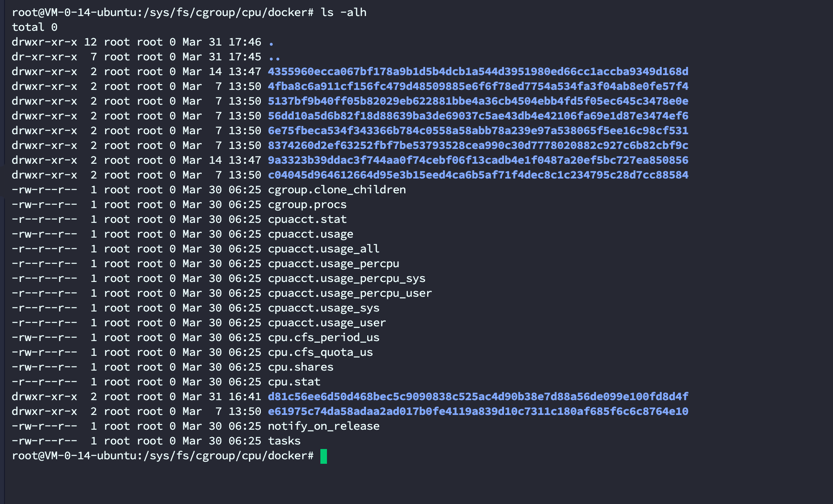Click the directory name starting with c04045d9
This screenshot has width=833, height=504.
coord(478,175)
